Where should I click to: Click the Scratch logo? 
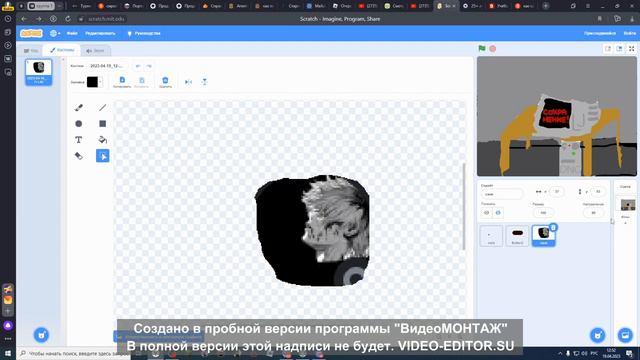tap(31, 33)
